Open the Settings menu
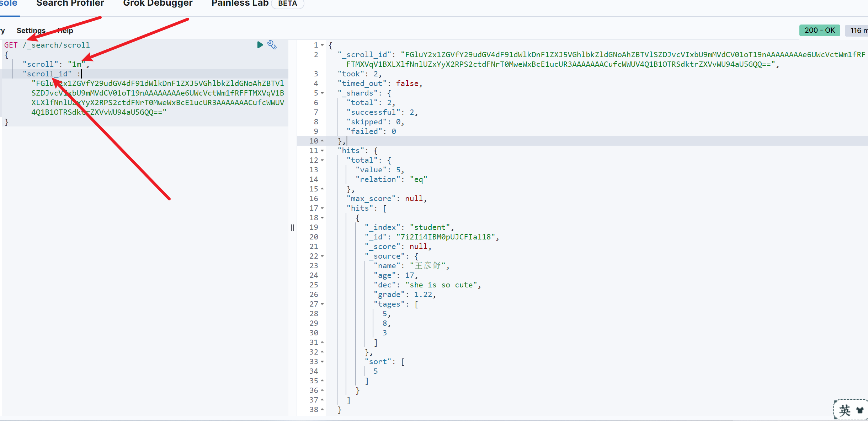Screen dimensions: 868x421 point(31,31)
